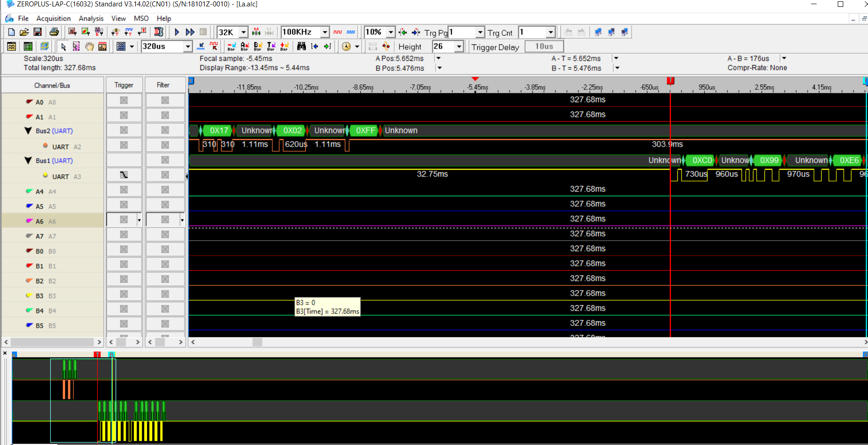Click the previous edge arrow icon
Image resolution: width=868 pixels, height=445 pixels.
tap(315, 46)
